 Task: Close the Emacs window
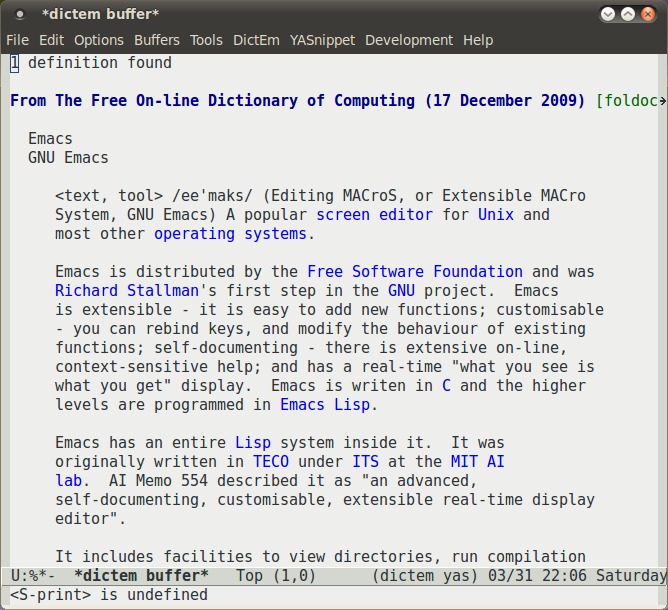649,14
